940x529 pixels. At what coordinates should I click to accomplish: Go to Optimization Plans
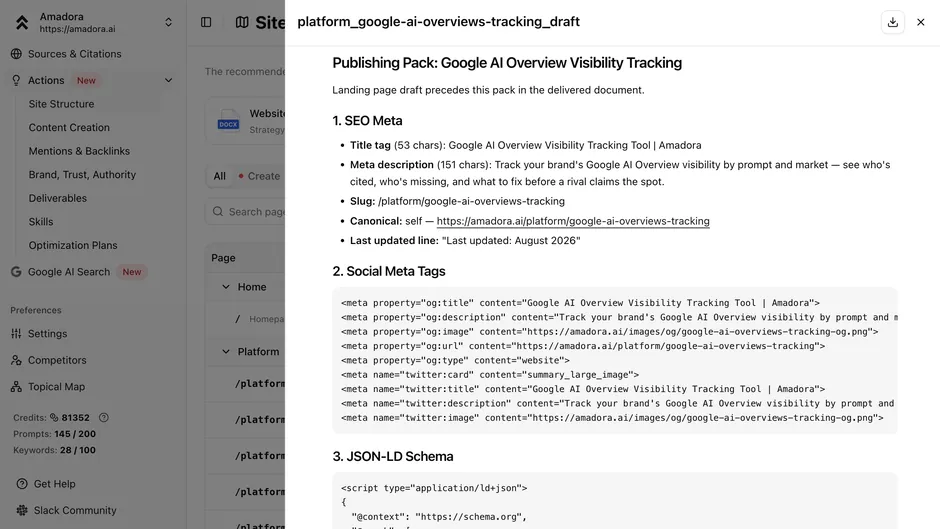[73, 245]
